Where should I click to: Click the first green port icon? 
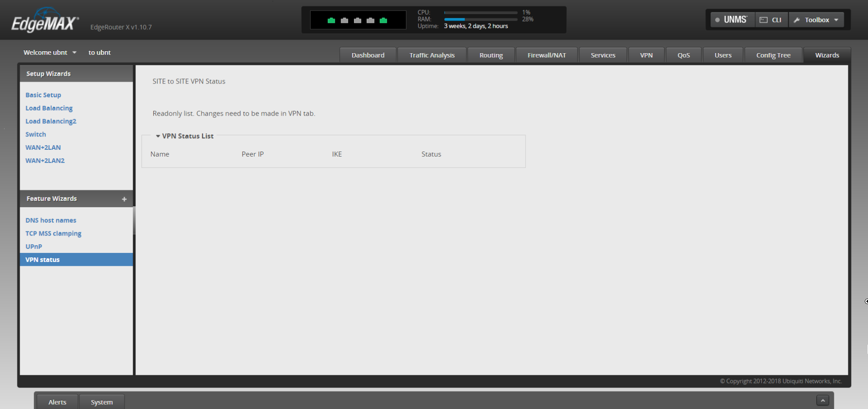pos(332,20)
